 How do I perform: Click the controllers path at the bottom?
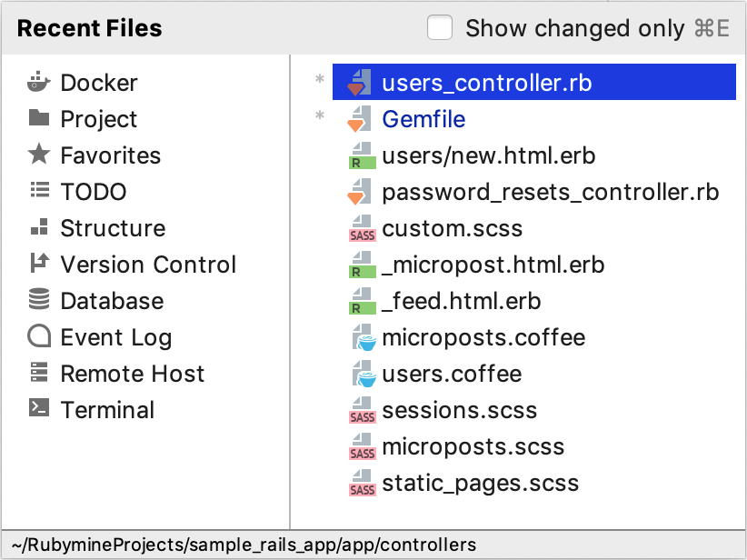pos(239,544)
